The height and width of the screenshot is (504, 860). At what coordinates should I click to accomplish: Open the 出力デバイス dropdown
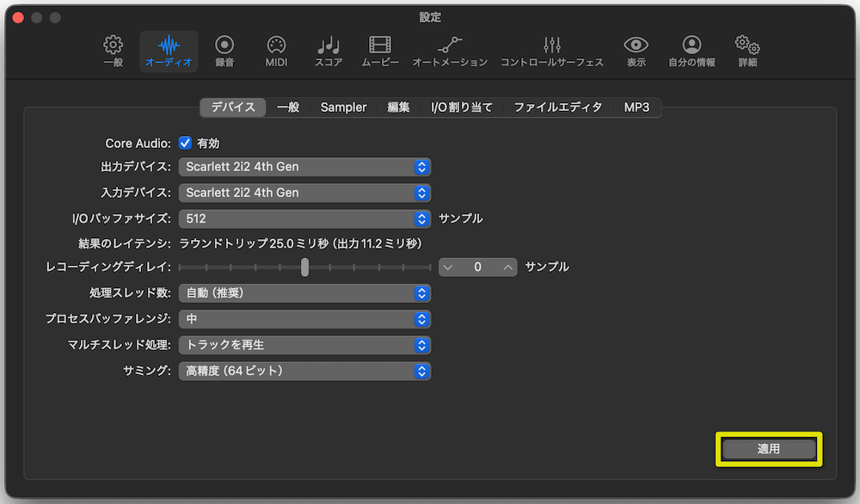click(304, 167)
